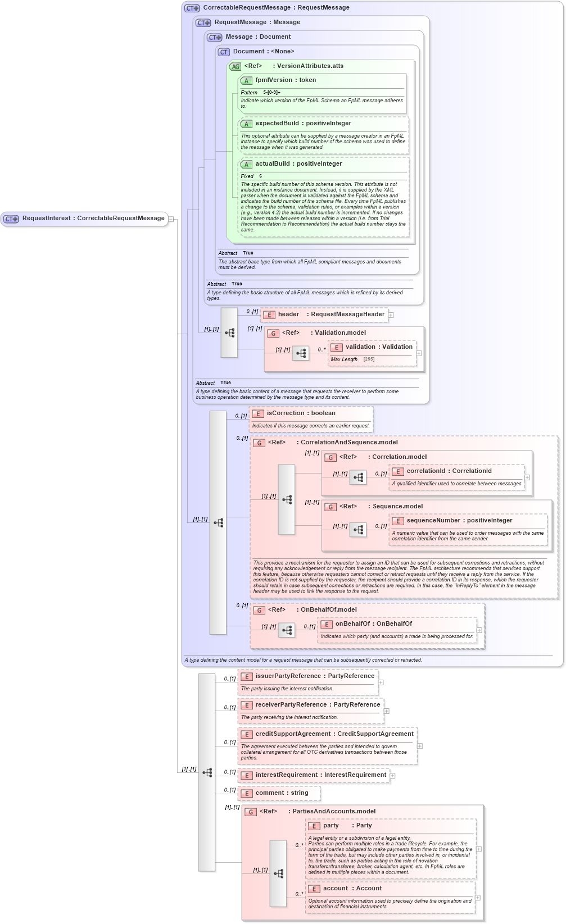Click the G icon of Correlation.model

pyautogui.click(x=330, y=458)
